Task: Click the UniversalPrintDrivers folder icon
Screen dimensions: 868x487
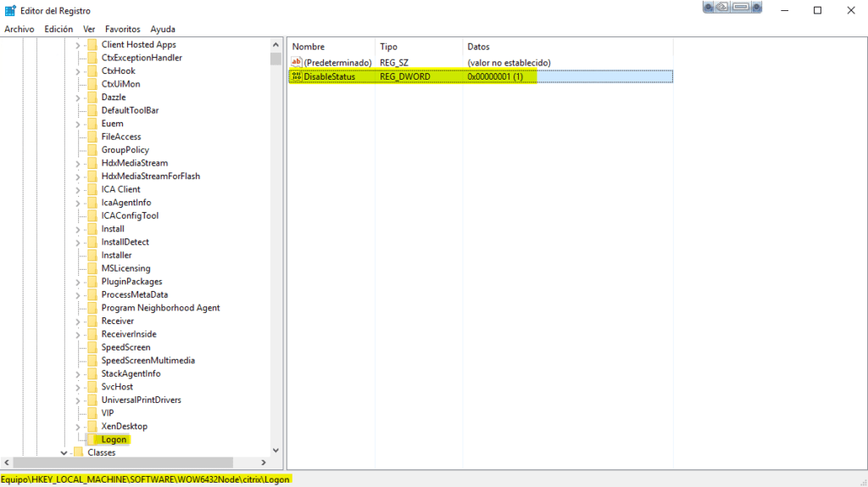Action: pyautogui.click(x=92, y=400)
